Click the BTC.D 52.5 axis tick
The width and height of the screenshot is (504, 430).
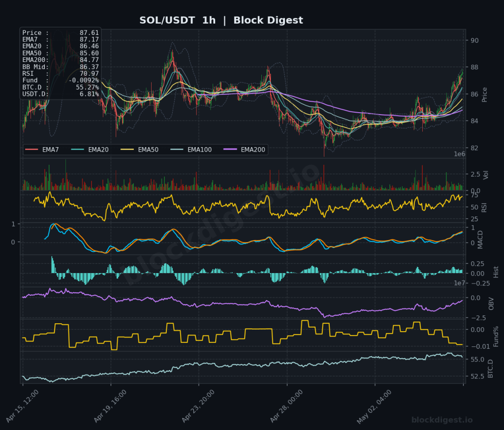click(477, 376)
